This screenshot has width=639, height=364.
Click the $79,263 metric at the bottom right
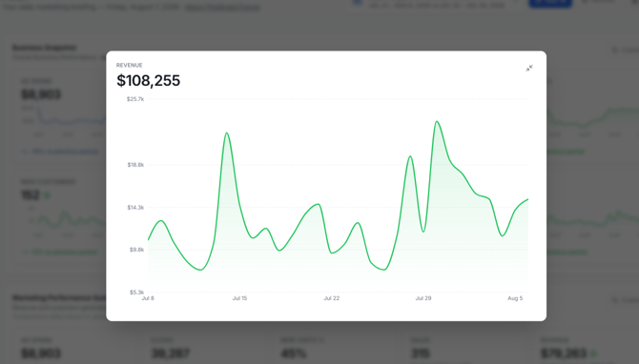pos(564,354)
